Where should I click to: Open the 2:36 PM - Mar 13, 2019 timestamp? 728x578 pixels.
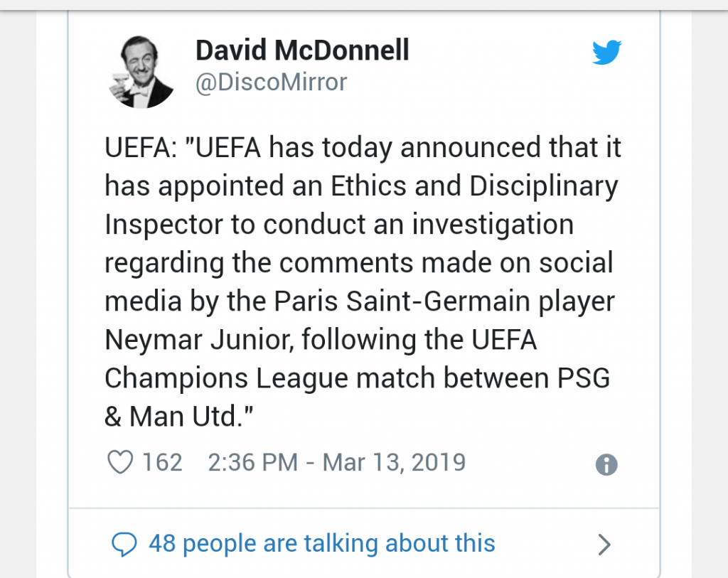point(336,463)
